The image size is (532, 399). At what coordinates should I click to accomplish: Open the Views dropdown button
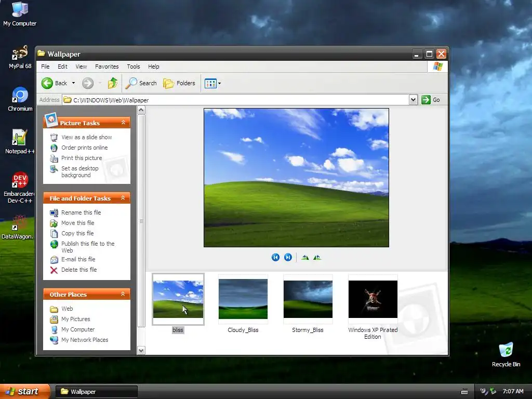click(x=212, y=83)
